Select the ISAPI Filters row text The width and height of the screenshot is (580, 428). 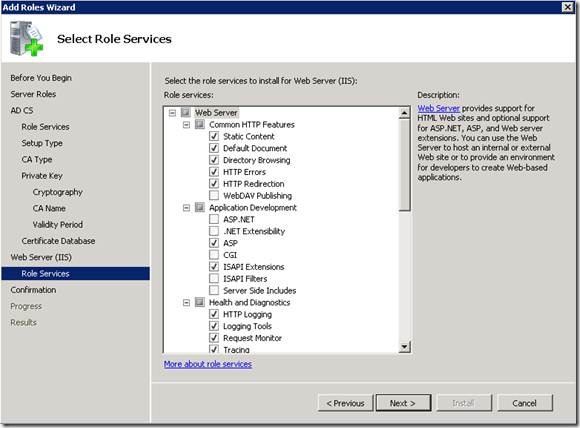pyautogui.click(x=245, y=279)
